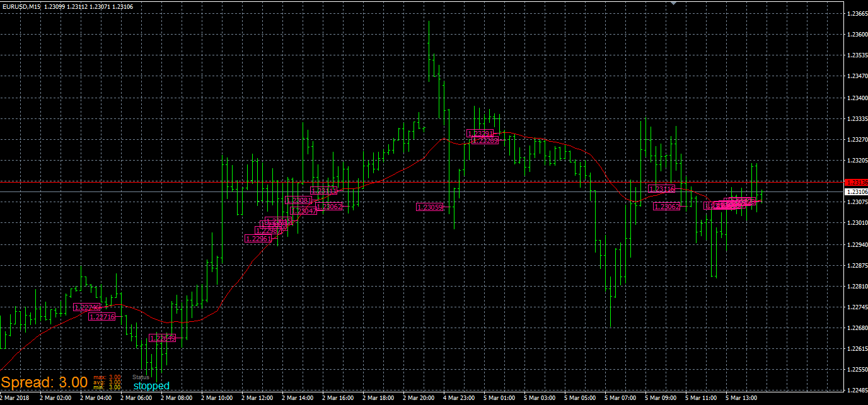Select the pink 1.23081 price label
The image size is (868, 405).
(299, 200)
